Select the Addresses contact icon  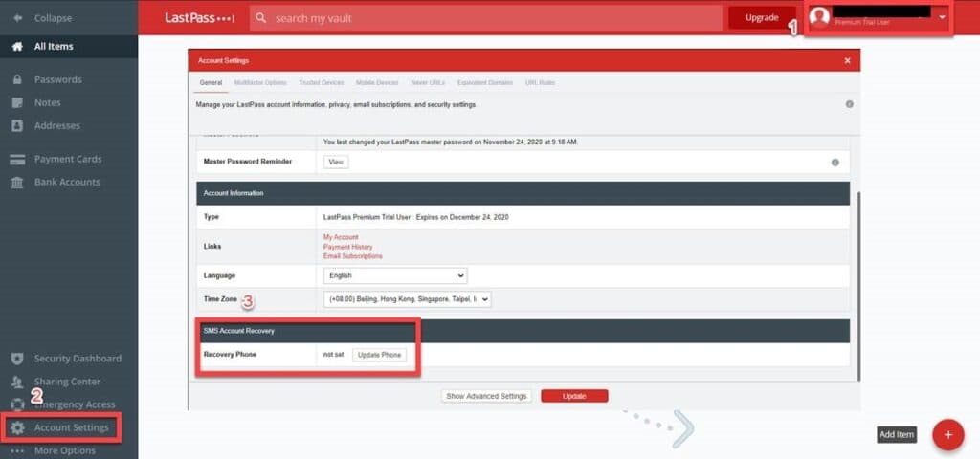pyautogui.click(x=17, y=125)
